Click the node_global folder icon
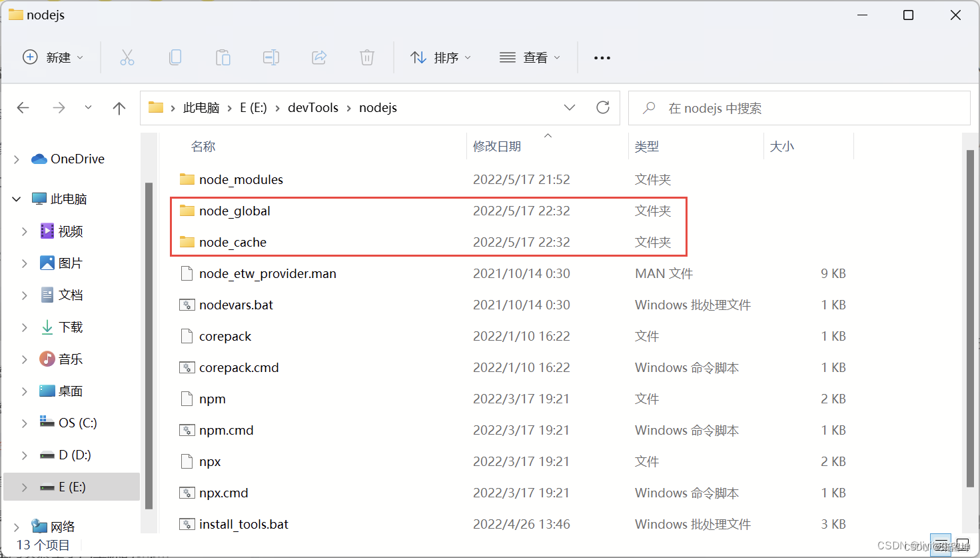This screenshot has height=558, width=980. (x=187, y=211)
